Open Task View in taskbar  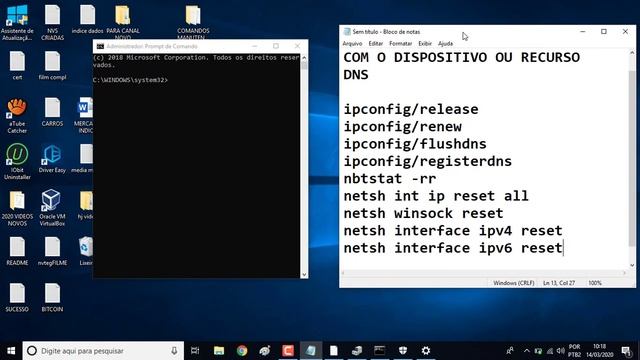coord(195,351)
